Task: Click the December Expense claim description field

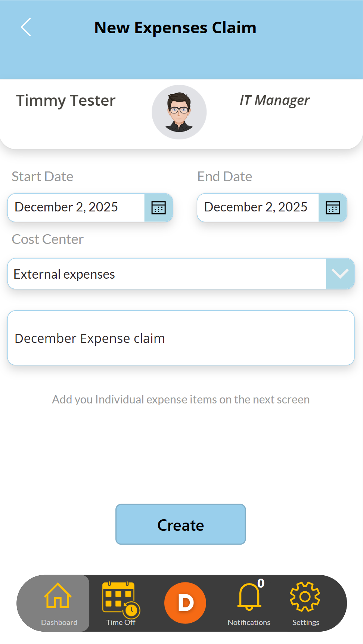Action: click(x=181, y=338)
